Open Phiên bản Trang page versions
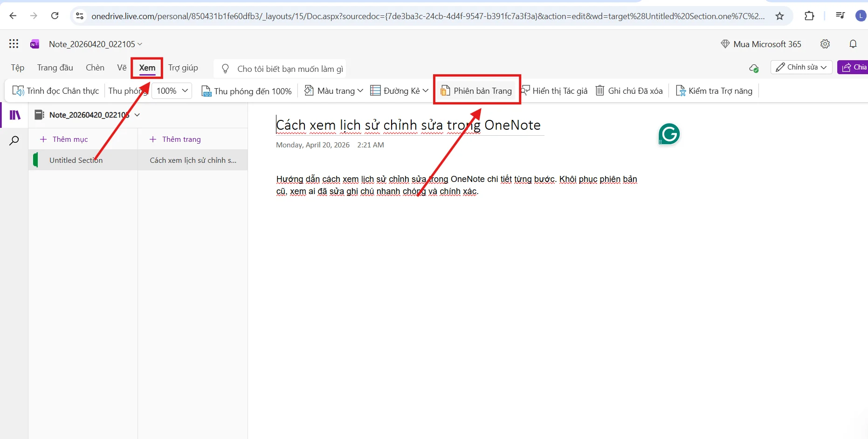 pyautogui.click(x=476, y=91)
